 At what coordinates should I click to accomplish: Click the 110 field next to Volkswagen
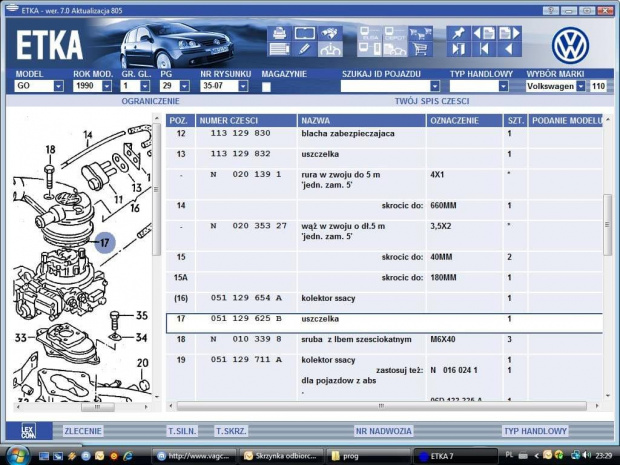(x=598, y=86)
